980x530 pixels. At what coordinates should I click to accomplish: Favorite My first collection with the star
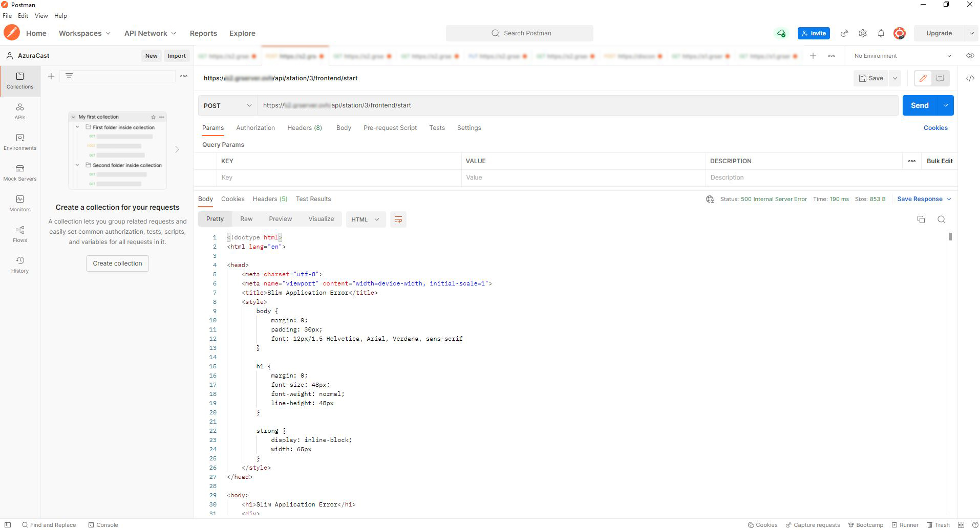pos(153,117)
